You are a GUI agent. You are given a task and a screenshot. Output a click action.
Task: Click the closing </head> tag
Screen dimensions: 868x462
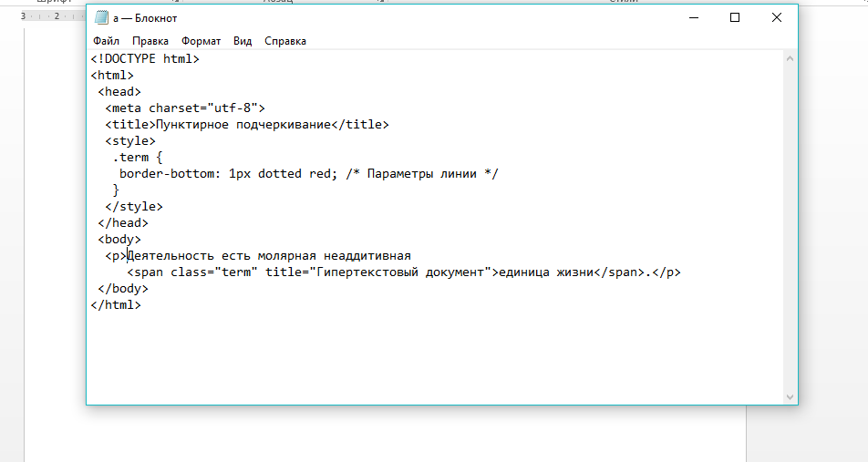click(x=123, y=223)
